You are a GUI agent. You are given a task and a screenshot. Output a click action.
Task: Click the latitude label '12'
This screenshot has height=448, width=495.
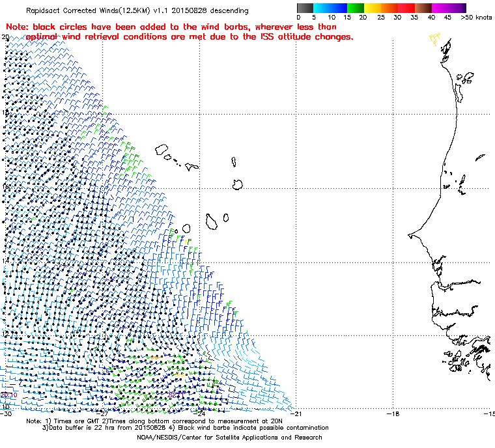click(x=5, y=334)
